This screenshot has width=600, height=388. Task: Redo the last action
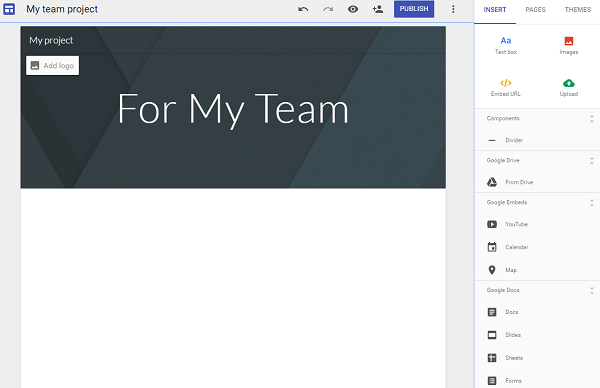click(328, 9)
